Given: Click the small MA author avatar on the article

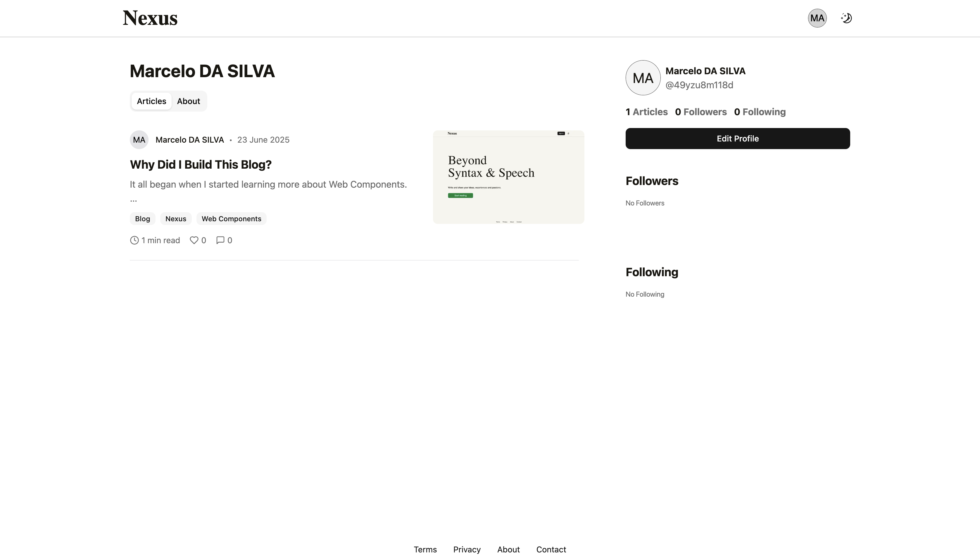Looking at the screenshot, I should [x=139, y=140].
